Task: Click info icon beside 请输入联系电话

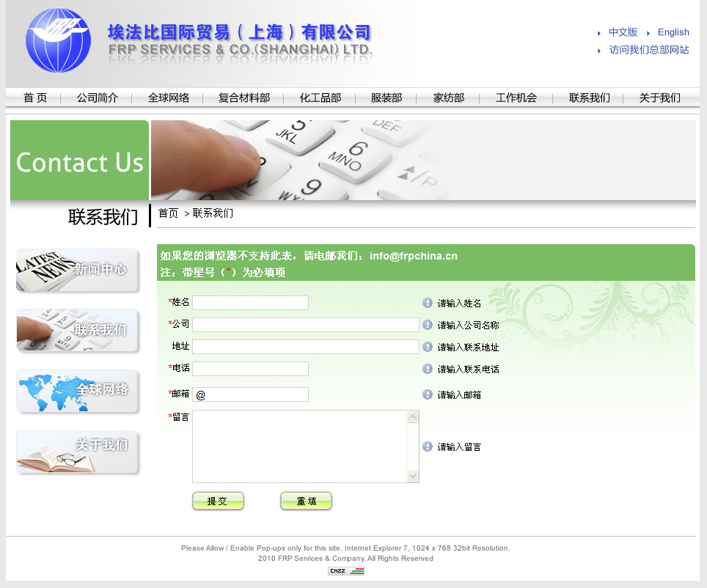Action: (x=428, y=370)
